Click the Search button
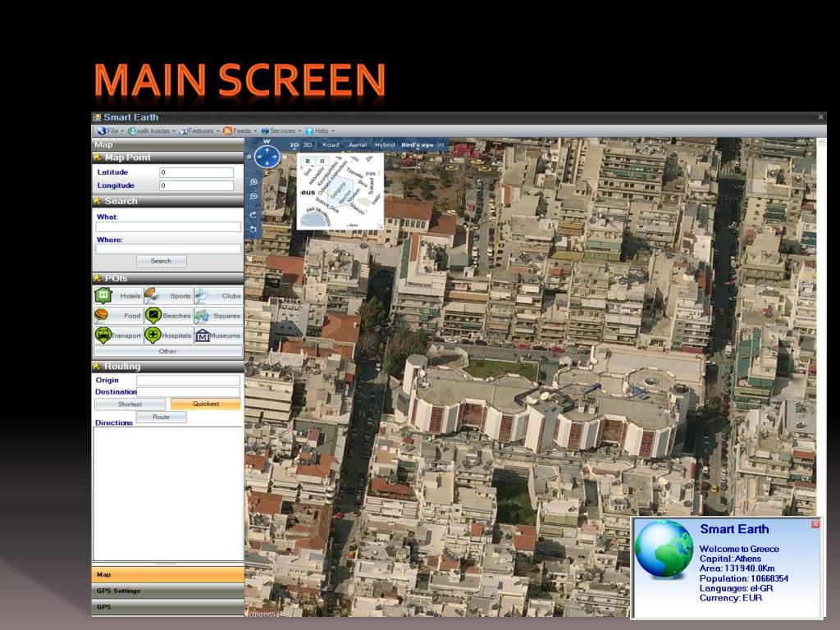This screenshot has width=840, height=630. tap(162, 261)
